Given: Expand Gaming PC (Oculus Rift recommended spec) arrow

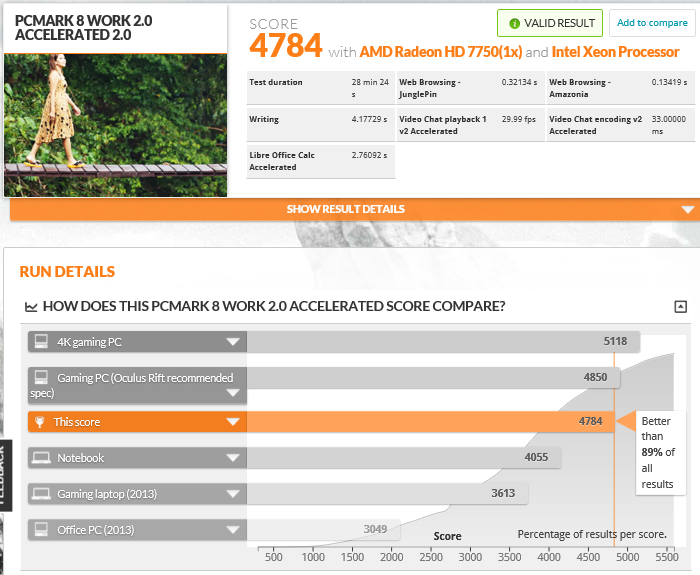Looking at the screenshot, I should point(233,393).
